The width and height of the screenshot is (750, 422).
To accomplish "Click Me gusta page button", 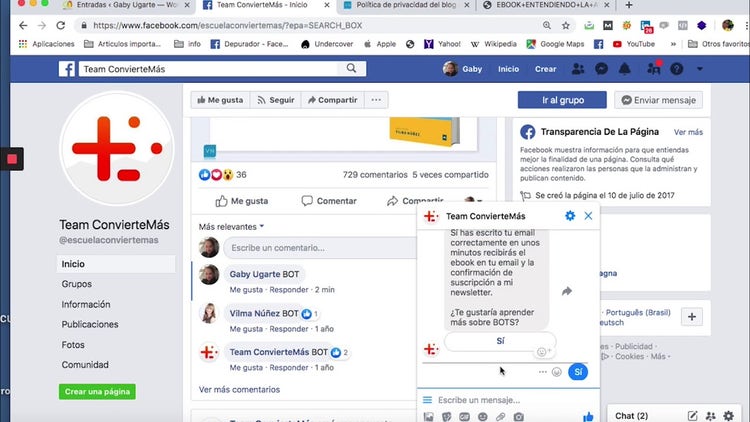I will point(221,100).
